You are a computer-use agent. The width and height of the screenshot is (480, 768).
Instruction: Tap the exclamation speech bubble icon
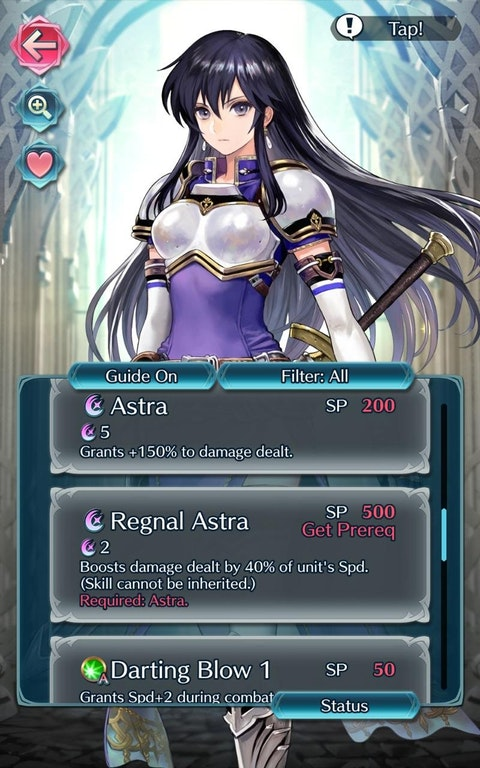(x=349, y=28)
